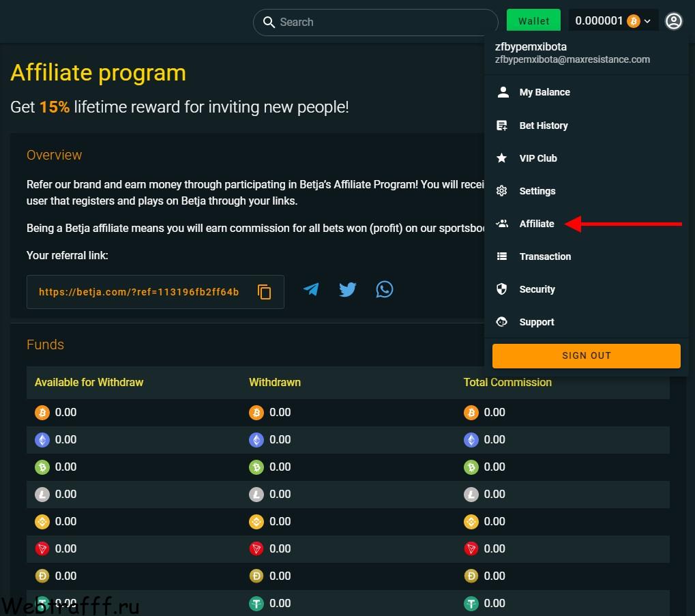
Task: Click the orange SIGN OUT button
Action: 586,356
